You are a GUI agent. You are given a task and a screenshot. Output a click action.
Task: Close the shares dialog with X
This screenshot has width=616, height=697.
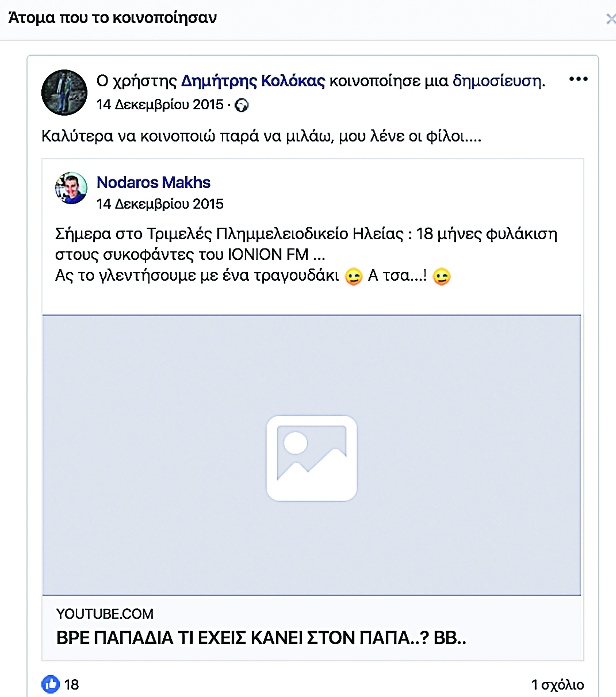611,19
